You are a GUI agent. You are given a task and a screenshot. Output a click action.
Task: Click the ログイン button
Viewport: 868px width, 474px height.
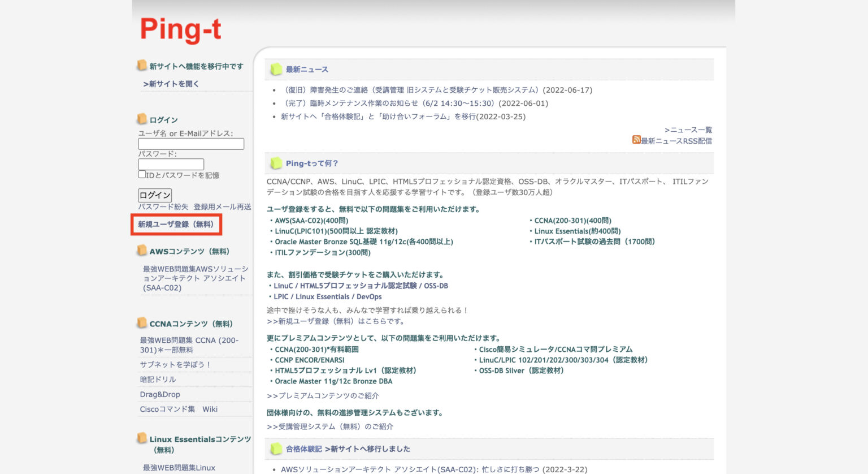point(154,195)
